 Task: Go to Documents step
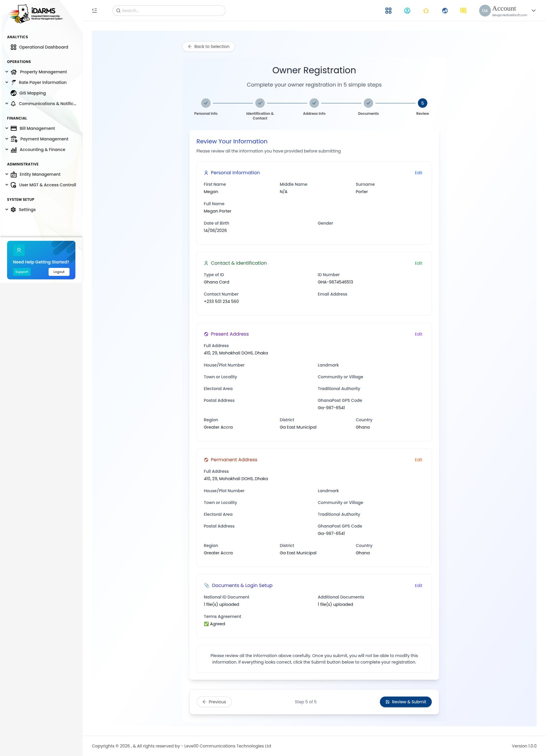368,103
